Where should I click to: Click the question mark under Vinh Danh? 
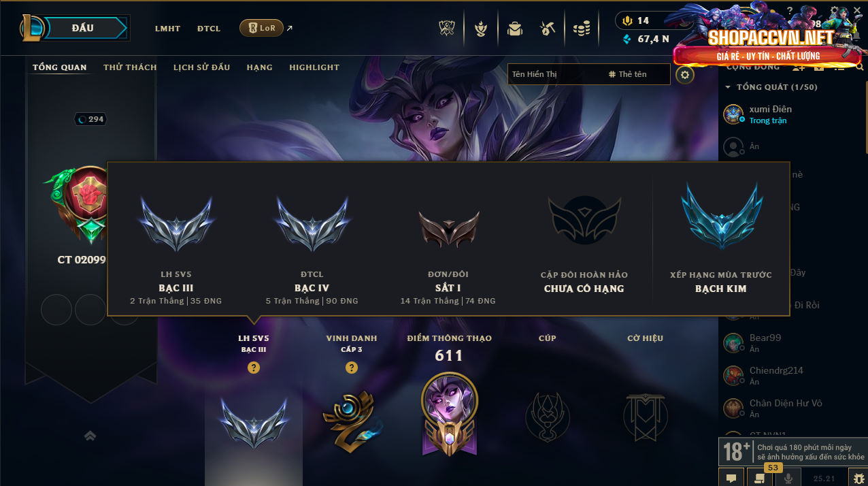tap(352, 368)
